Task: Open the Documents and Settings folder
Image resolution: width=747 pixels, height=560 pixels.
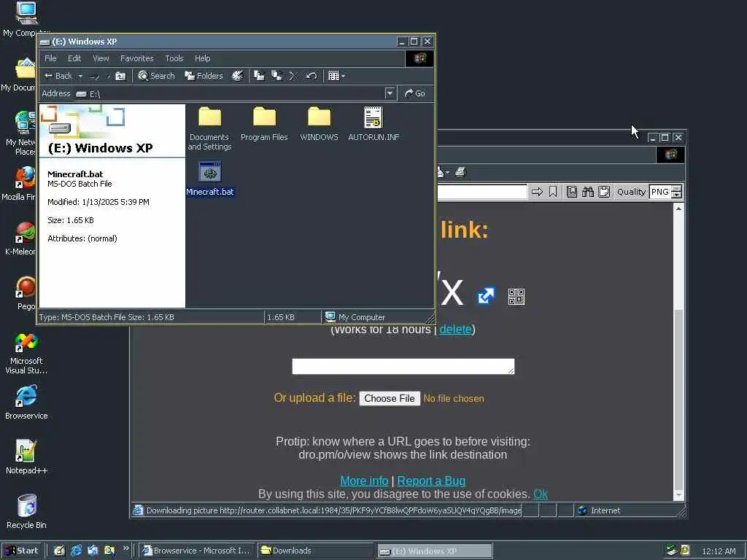Action: [209, 128]
